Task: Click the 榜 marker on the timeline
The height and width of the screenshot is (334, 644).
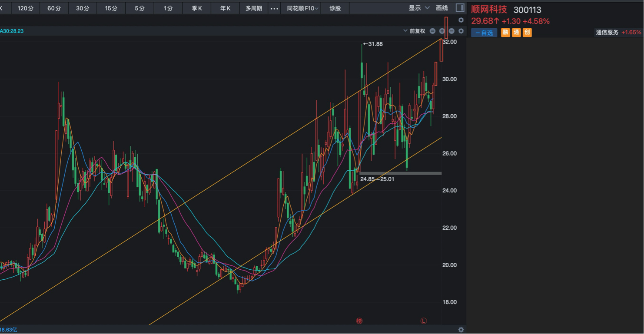Action: tap(359, 321)
